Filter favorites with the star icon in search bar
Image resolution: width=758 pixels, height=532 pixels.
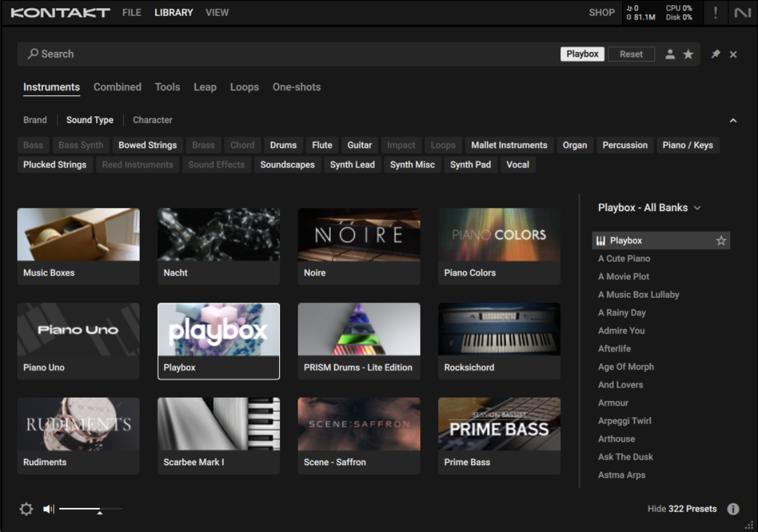click(689, 54)
